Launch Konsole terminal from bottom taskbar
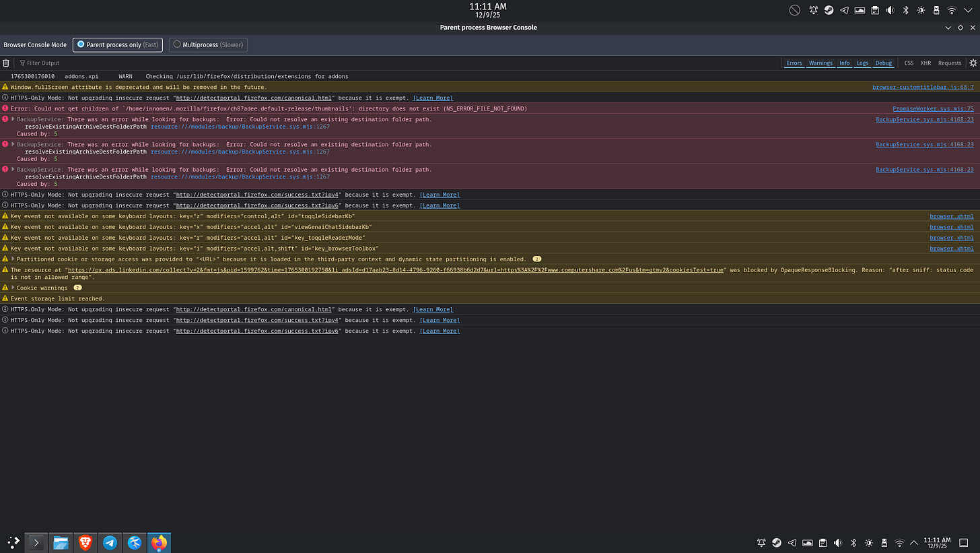The image size is (980, 553). [x=36, y=542]
